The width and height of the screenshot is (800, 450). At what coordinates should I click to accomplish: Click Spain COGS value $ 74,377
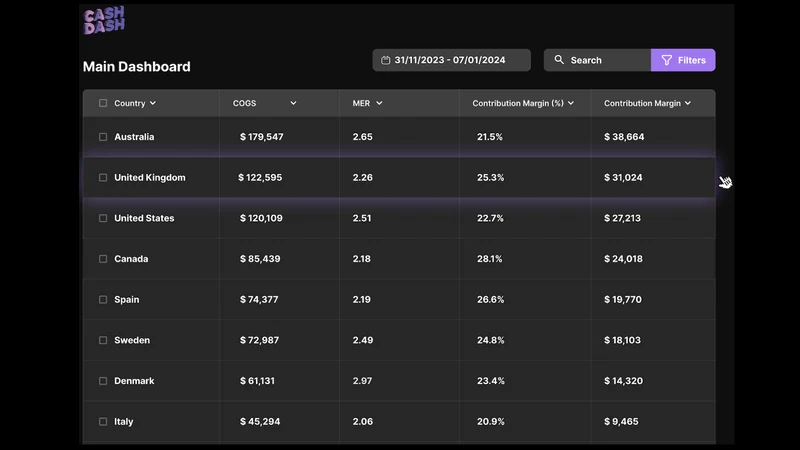(x=259, y=299)
